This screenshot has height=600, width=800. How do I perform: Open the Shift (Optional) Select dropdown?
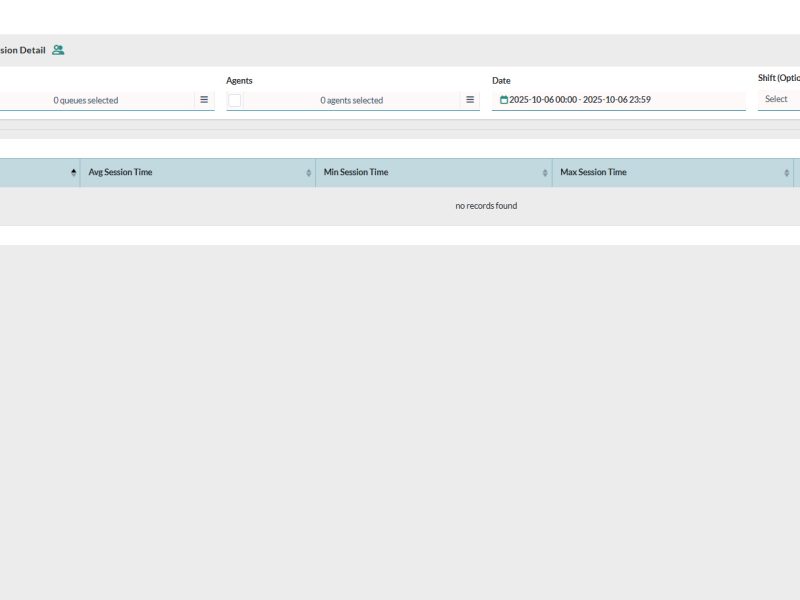pyautogui.click(x=776, y=98)
